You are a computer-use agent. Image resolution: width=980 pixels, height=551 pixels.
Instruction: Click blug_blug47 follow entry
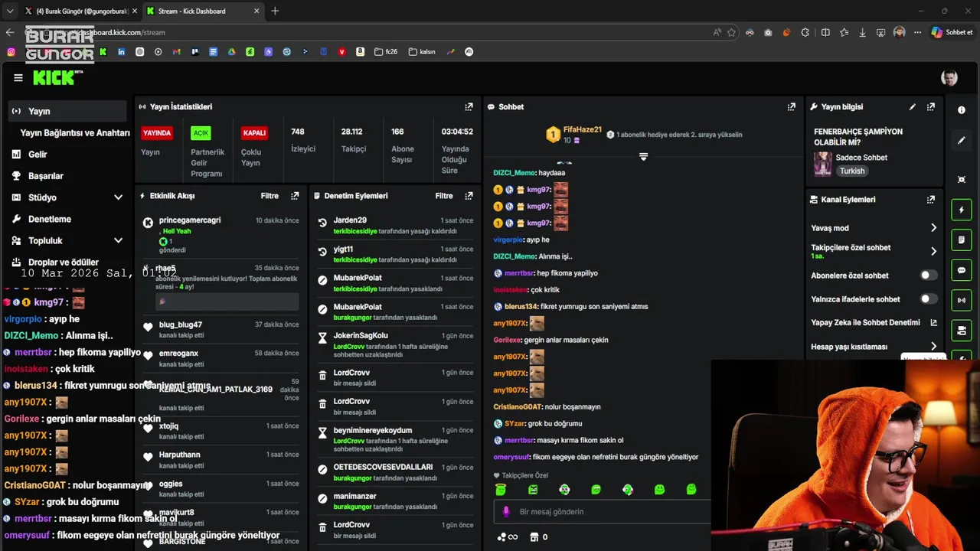pos(222,329)
